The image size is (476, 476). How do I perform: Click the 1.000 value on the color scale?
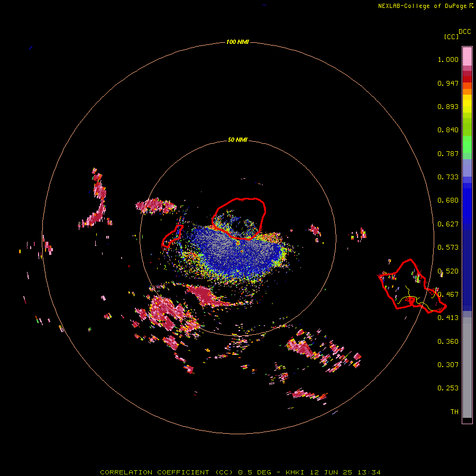point(448,59)
